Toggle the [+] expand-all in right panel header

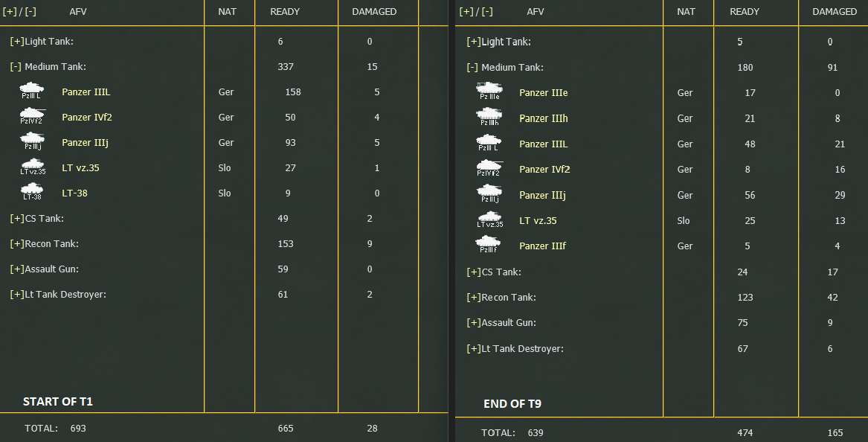[465, 12]
